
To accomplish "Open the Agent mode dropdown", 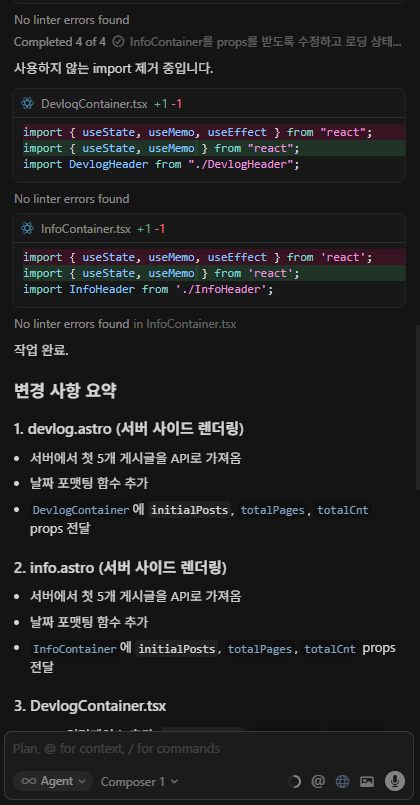I will point(53,781).
